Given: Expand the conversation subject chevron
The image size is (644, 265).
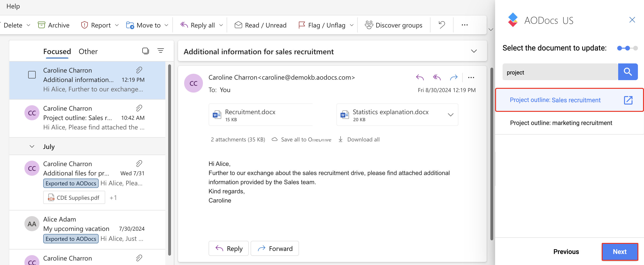Looking at the screenshot, I should point(473,51).
